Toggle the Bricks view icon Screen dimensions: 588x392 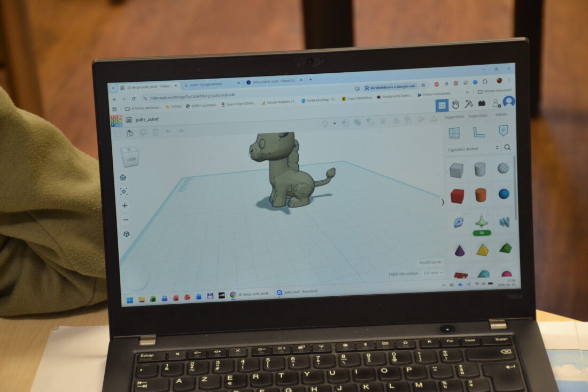(x=482, y=104)
